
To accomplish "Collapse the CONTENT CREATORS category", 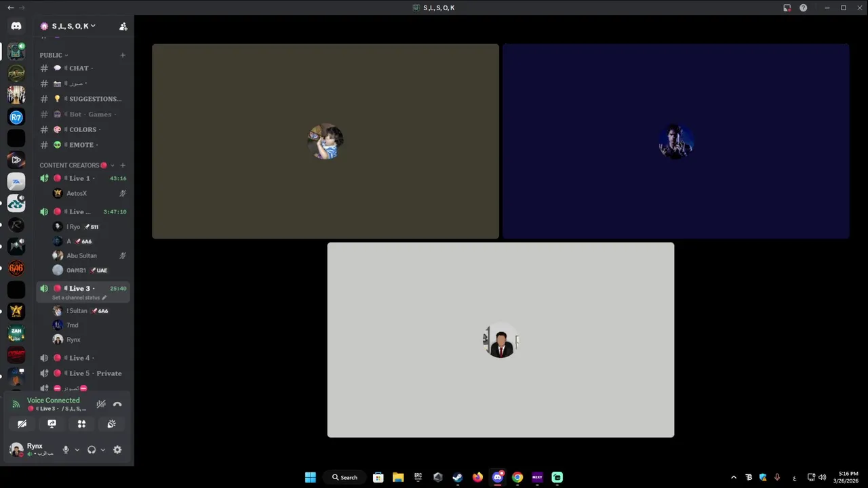I will tap(77, 165).
